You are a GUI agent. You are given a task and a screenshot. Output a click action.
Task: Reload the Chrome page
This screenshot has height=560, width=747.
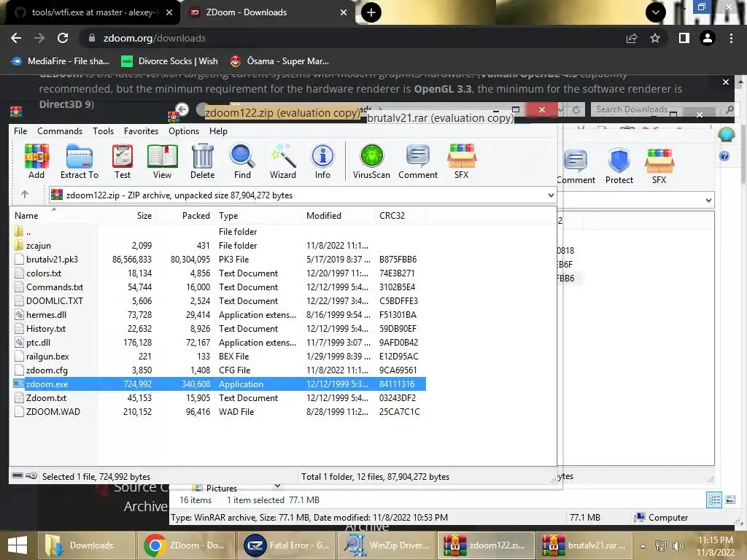(63, 38)
